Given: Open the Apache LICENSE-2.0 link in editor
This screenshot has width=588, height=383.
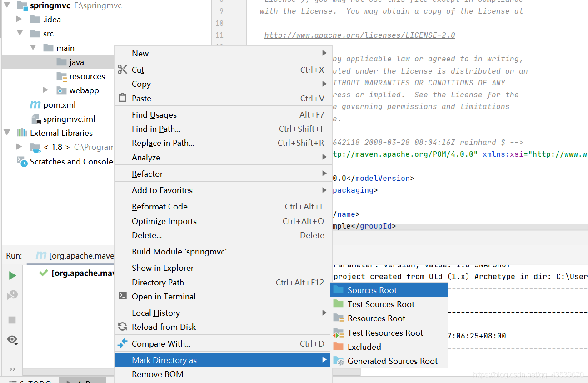Looking at the screenshot, I should click(360, 35).
